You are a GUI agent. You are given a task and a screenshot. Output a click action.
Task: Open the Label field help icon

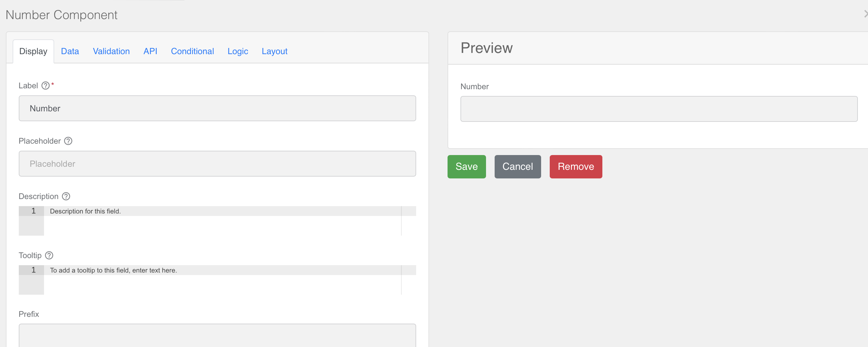pos(46,86)
